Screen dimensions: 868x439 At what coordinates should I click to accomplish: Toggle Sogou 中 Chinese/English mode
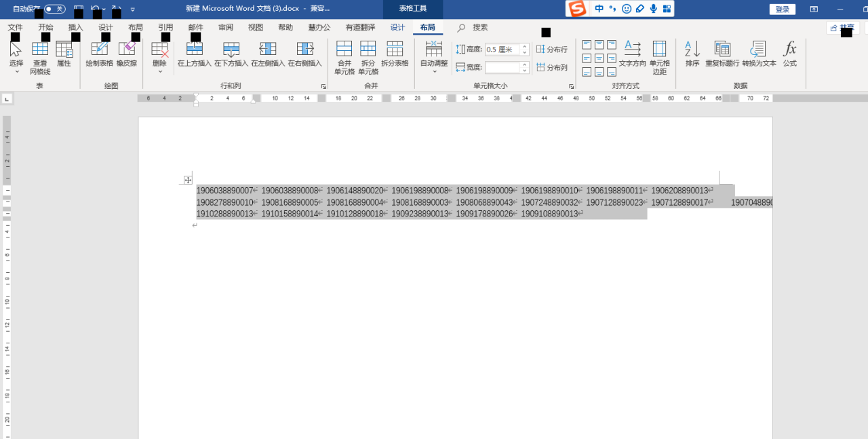point(599,9)
